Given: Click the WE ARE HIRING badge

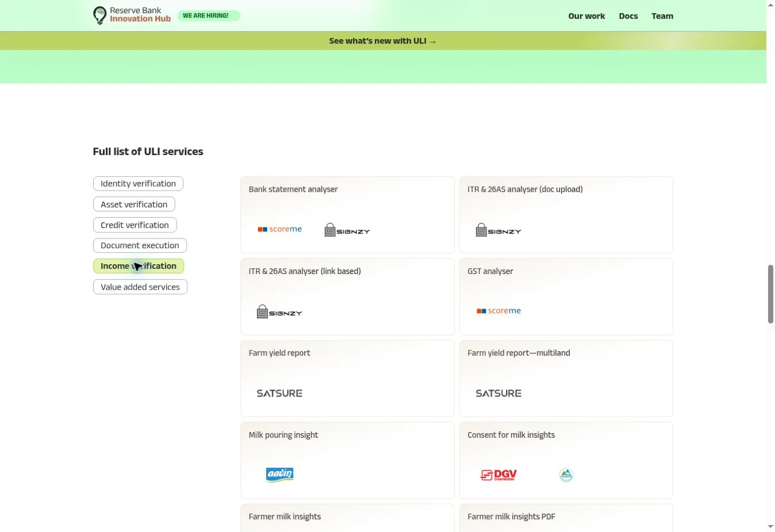Looking at the screenshot, I should (208, 16).
